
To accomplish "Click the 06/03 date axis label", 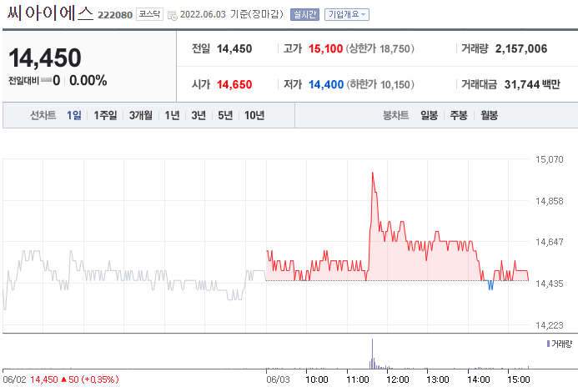I will (278, 379).
